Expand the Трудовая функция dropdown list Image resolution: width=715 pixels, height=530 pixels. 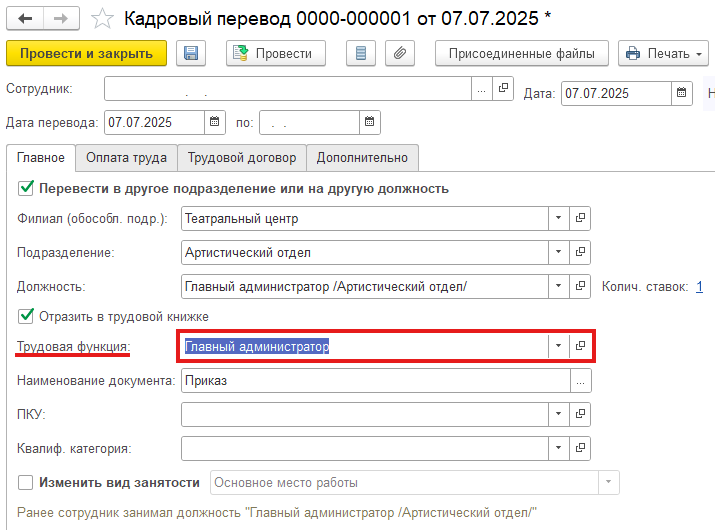(559, 346)
